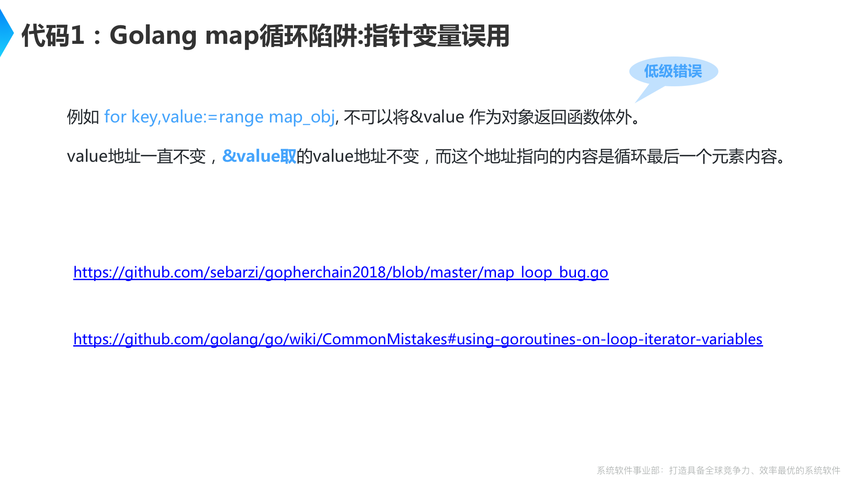Screen dimensions: 868x488
Task: Click the text 'value地址一直不变'
Action: click(x=136, y=156)
